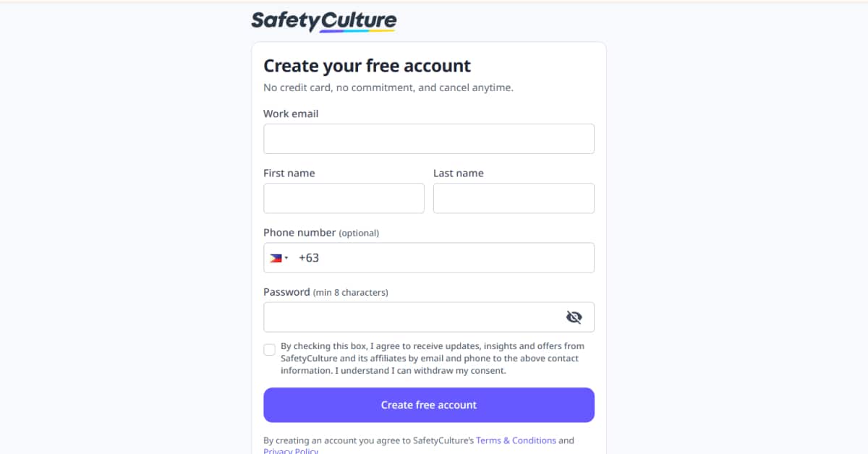The height and width of the screenshot is (454, 868).
Task: Focus the Work email input field
Action: [x=428, y=139]
